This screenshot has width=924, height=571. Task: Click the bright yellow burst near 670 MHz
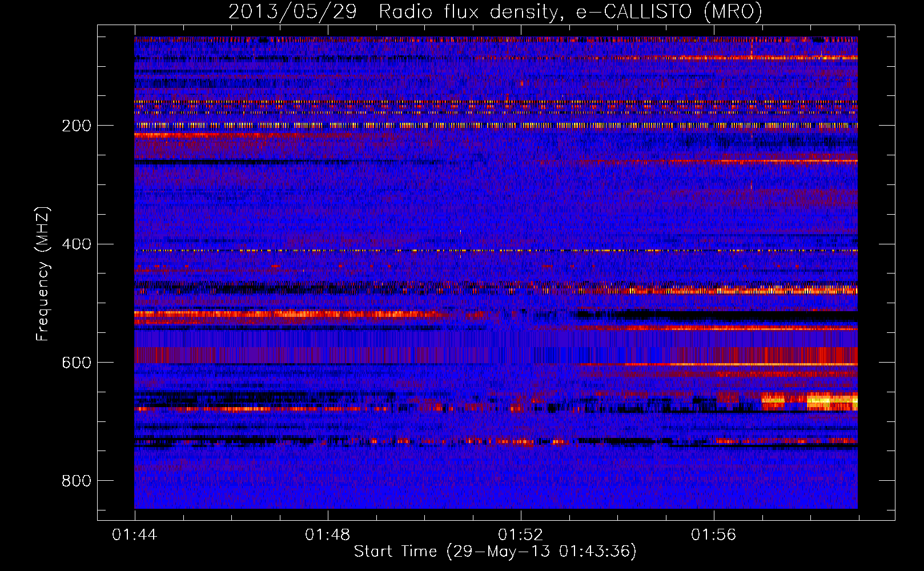[831, 401]
